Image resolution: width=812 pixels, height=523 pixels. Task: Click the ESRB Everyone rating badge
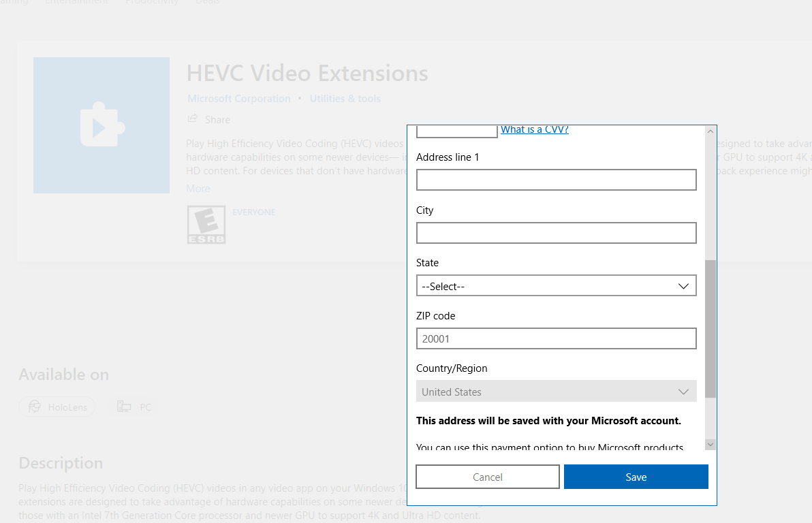(x=206, y=225)
